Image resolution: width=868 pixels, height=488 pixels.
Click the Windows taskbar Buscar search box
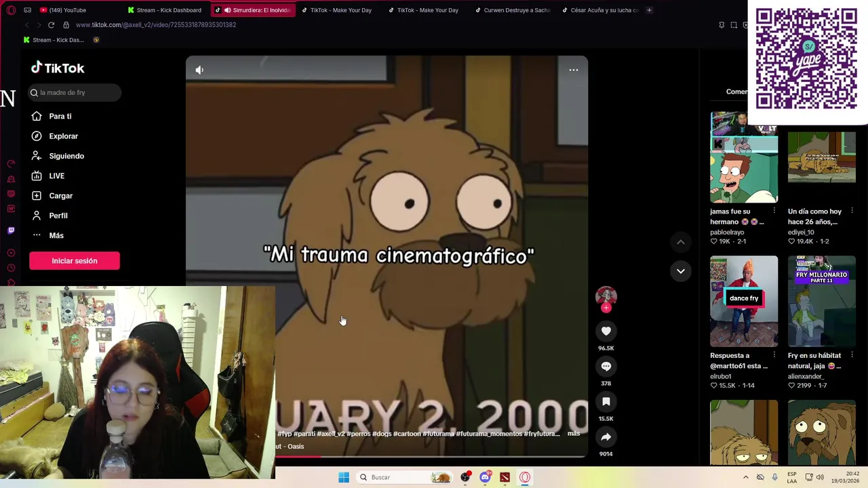pyautogui.click(x=404, y=477)
